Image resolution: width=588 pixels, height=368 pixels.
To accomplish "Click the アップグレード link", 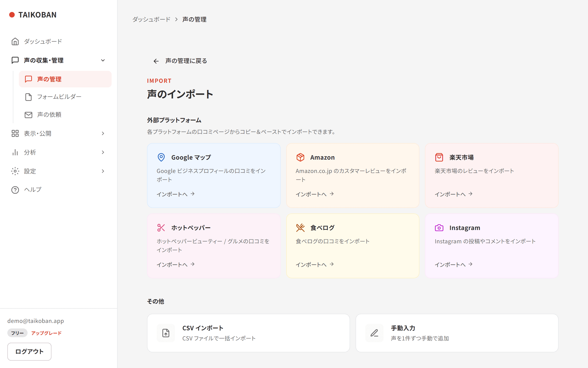I will pyautogui.click(x=46, y=333).
